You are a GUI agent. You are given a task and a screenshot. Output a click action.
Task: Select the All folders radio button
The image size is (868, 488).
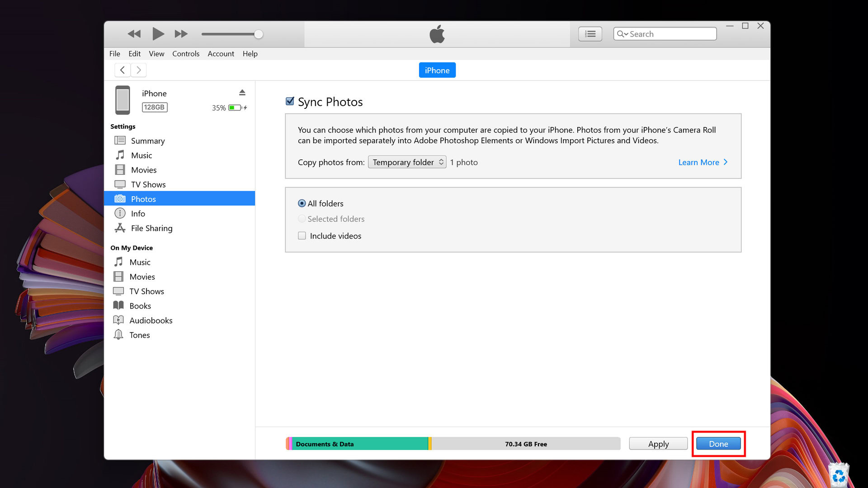point(302,203)
